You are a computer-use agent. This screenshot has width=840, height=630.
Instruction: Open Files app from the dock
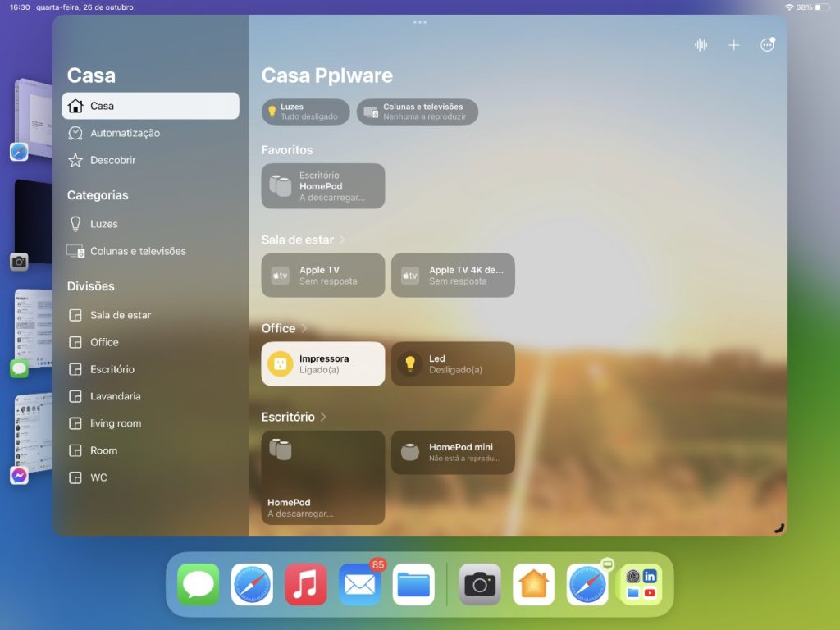413,584
